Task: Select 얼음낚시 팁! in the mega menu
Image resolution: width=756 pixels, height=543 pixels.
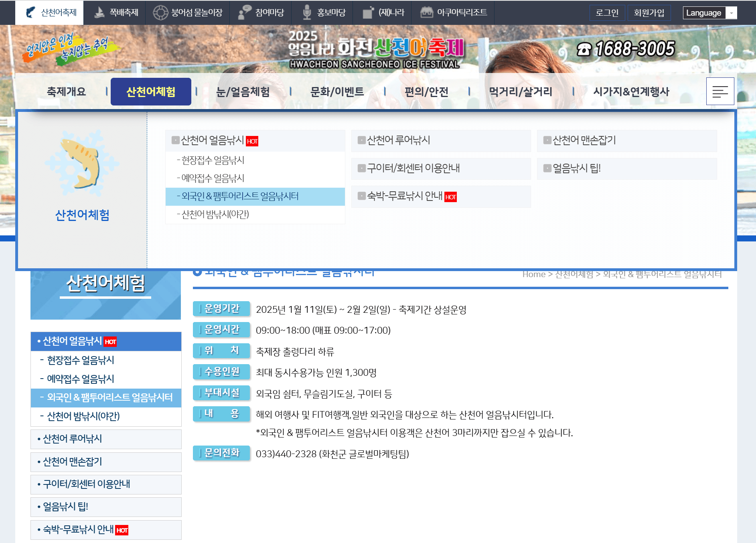Action: coord(627,168)
